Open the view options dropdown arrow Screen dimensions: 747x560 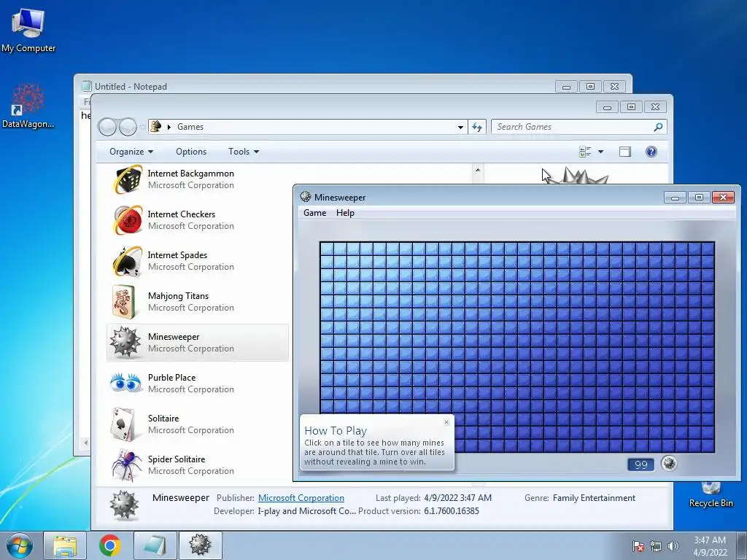pyautogui.click(x=601, y=152)
